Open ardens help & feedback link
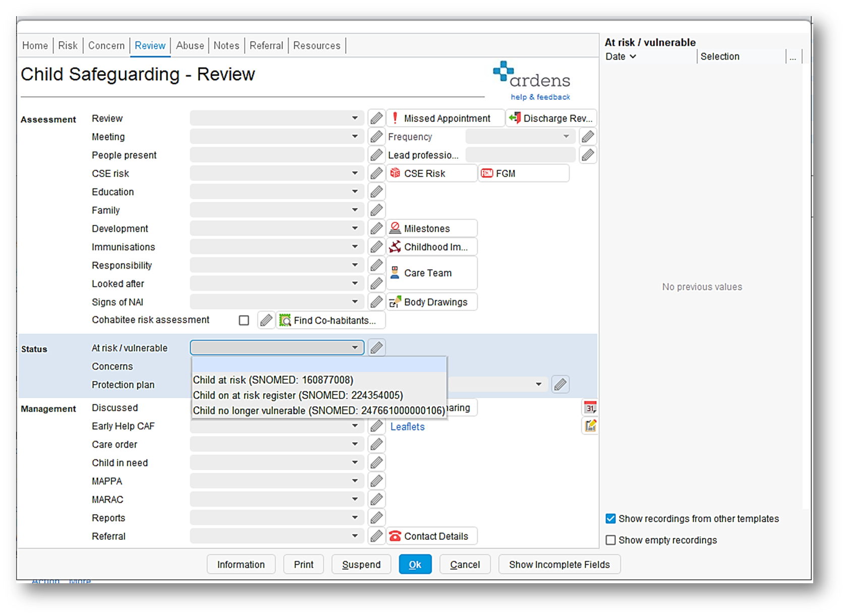846x616 pixels. [540, 97]
